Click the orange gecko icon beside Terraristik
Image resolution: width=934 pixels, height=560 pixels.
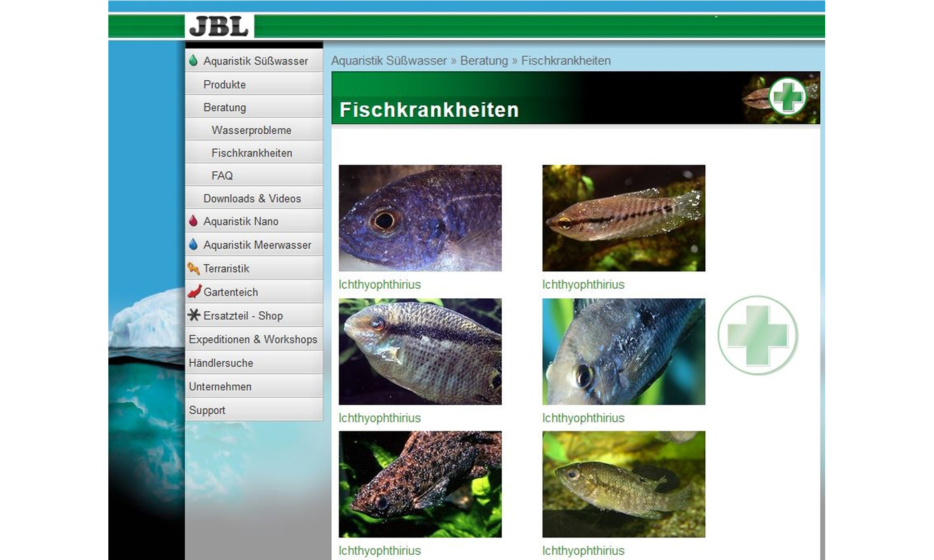[x=194, y=268]
